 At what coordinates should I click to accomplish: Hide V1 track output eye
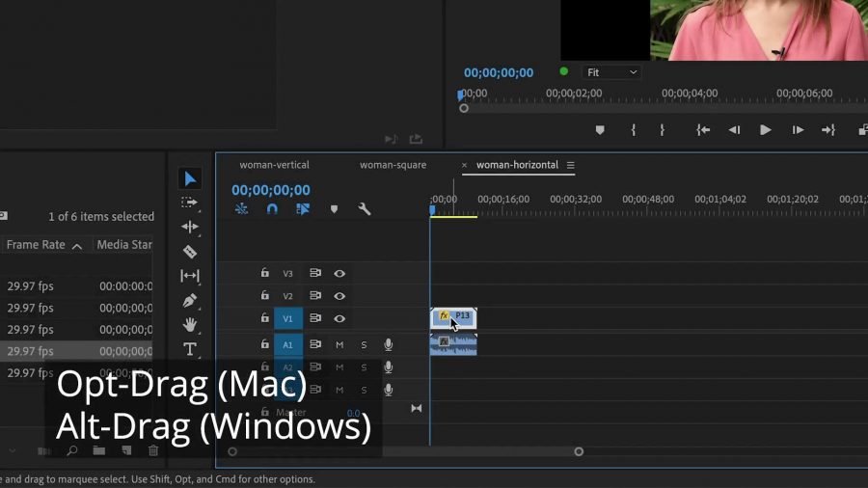(x=339, y=318)
